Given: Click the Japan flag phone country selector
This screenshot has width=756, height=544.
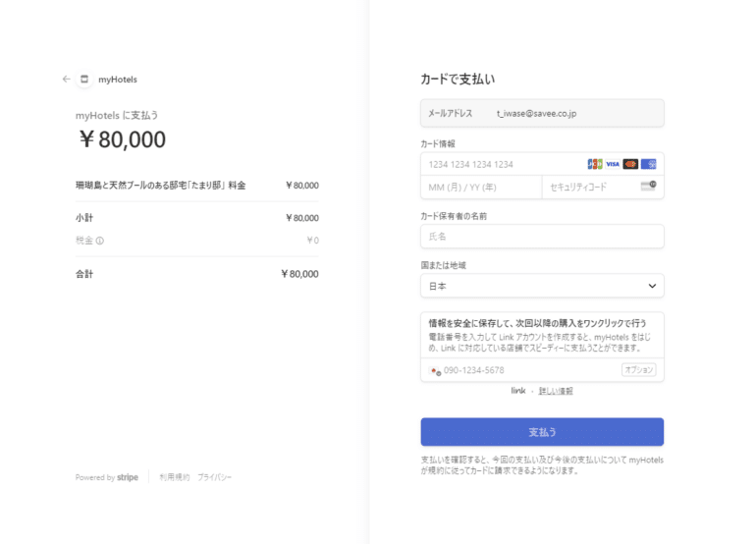Looking at the screenshot, I should 435,370.
